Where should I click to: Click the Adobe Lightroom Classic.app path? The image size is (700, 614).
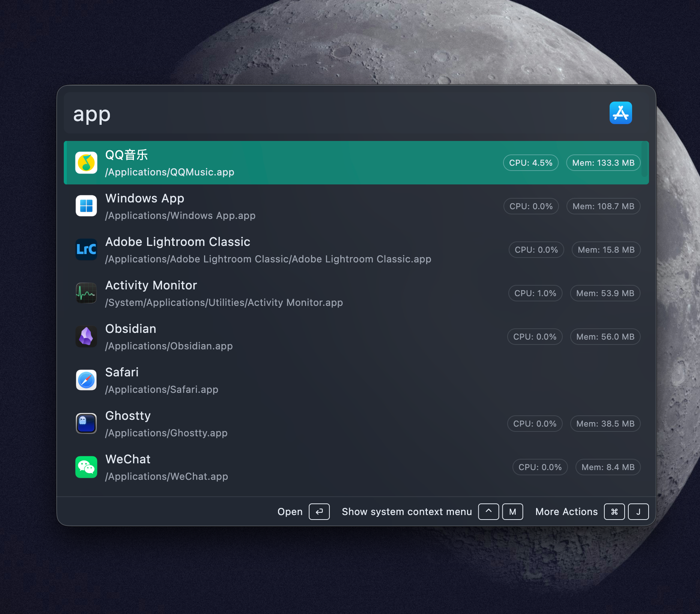[268, 259]
